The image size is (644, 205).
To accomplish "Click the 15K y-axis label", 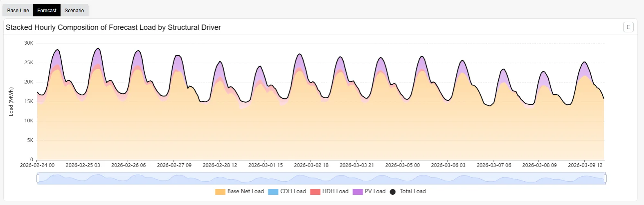I will coord(29,101).
